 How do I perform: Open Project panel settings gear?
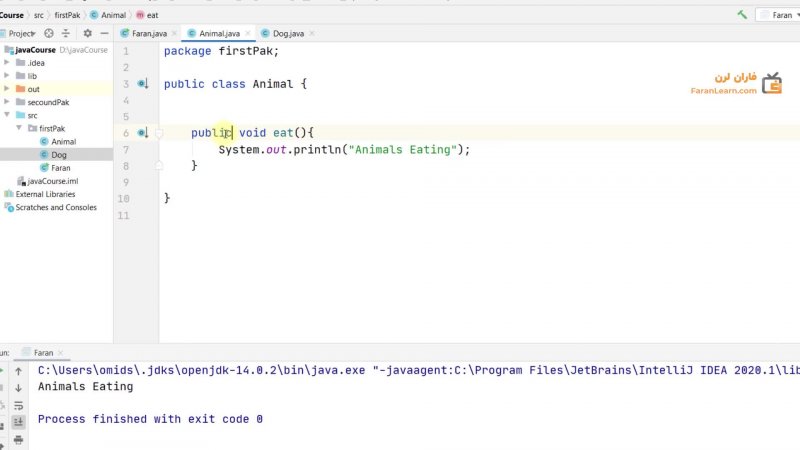tap(87, 33)
